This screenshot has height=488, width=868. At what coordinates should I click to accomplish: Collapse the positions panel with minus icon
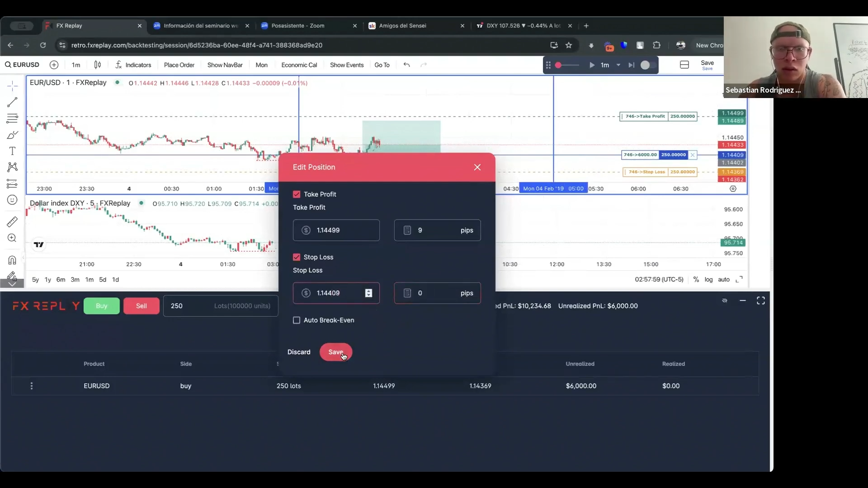click(x=743, y=301)
